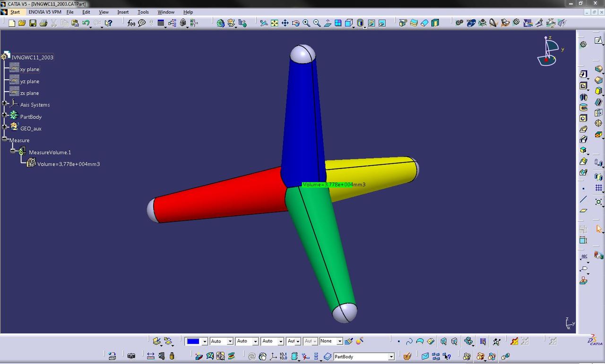Open the fill color dropdown arrow
This screenshot has width=605, height=364.
(204, 341)
